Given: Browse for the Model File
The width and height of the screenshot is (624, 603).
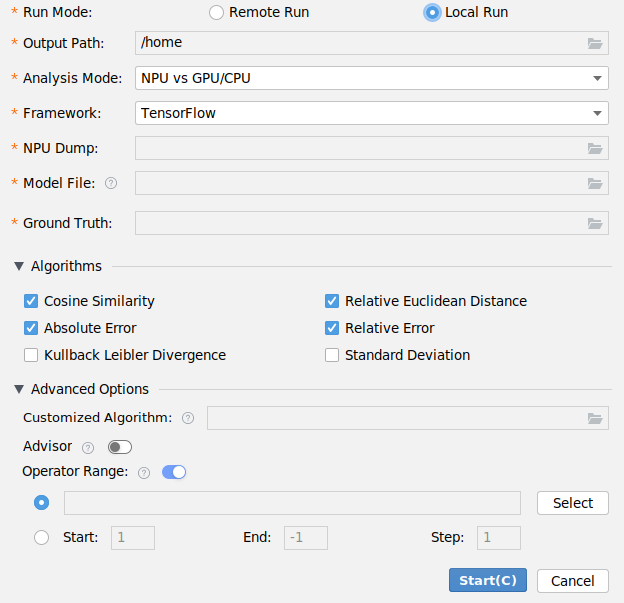Looking at the screenshot, I should (595, 183).
